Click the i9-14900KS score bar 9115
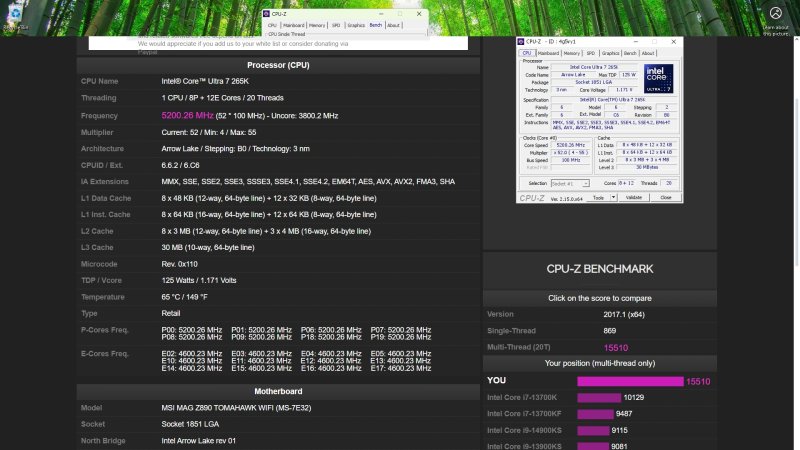Viewport: 800px width, 450px height. pos(593,430)
